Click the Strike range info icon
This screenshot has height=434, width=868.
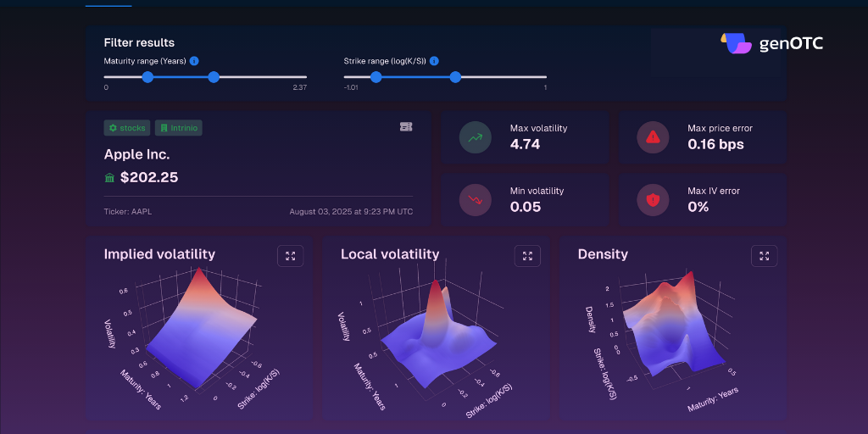point(434,61)
